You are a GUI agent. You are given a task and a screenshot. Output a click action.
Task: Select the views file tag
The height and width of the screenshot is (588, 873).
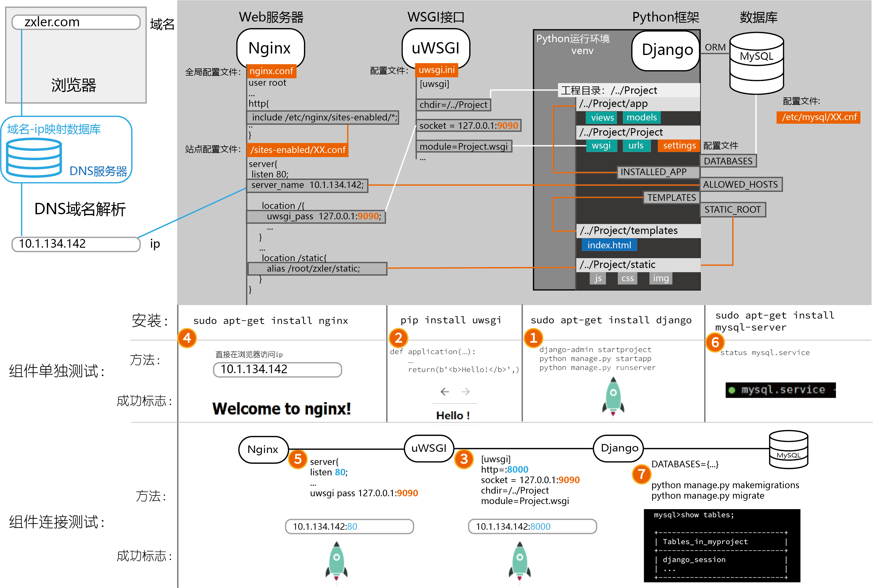(x=602, y=118)
